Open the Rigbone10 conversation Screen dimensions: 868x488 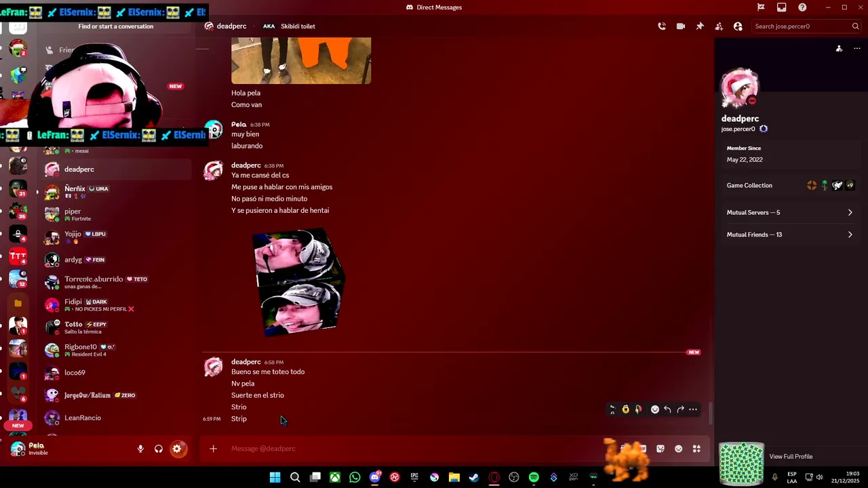click(117, 350)
